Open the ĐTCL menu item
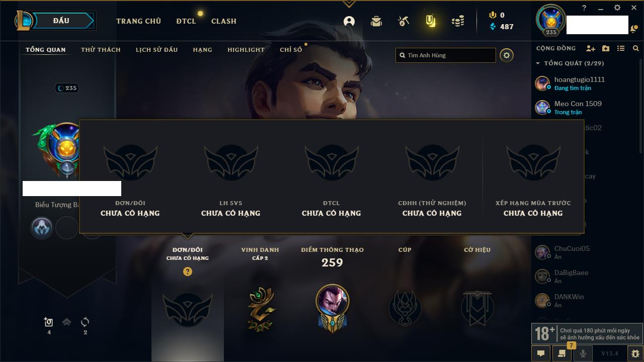Viewport: 644px width, 362px height. 186,21
